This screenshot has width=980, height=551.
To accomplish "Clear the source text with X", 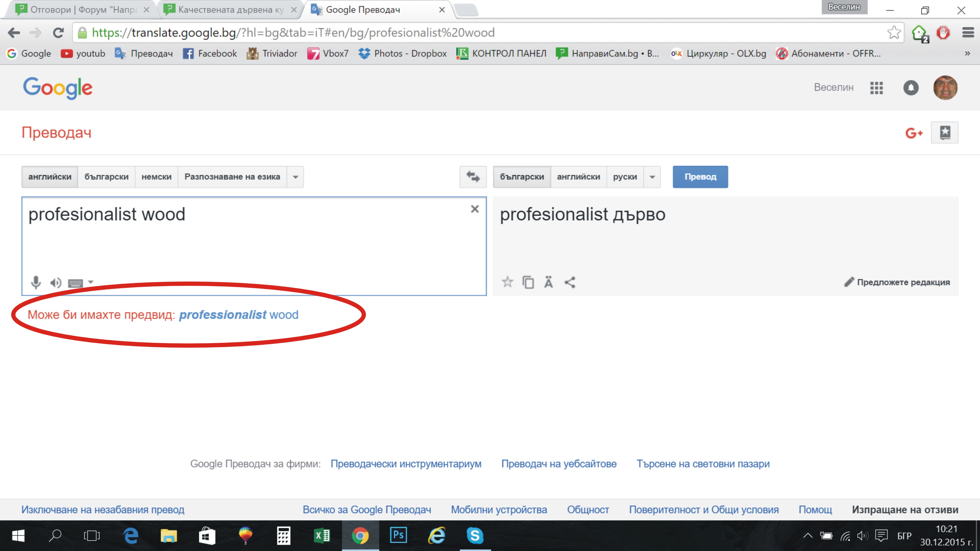I will click(x=474, y=209).
